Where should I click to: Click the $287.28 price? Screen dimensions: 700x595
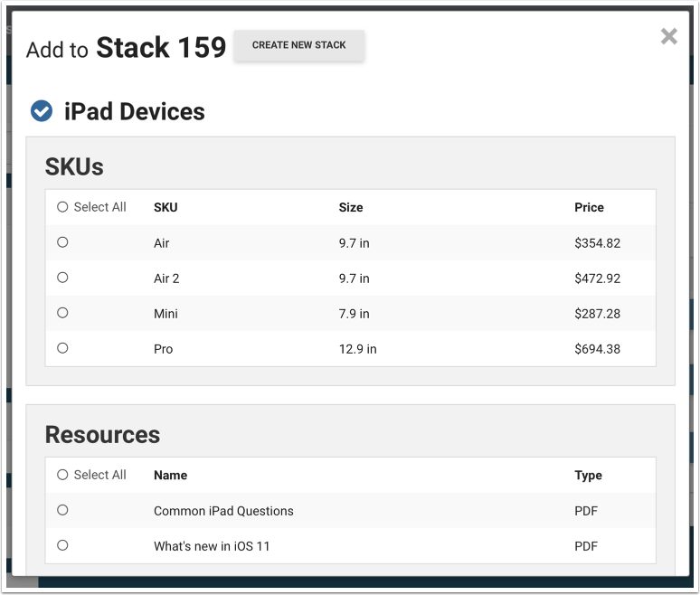(x=597, y=314)
